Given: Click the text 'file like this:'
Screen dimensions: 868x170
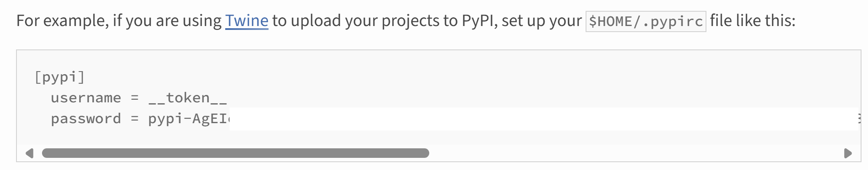Looking at the screenshot, I should click(753, 20).
